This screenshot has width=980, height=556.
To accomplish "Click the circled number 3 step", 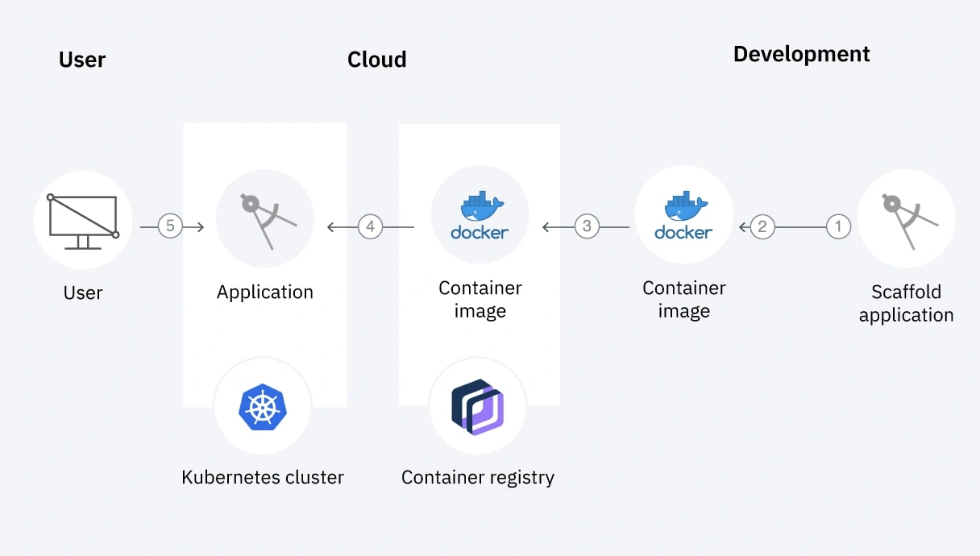I will (587, 226).
